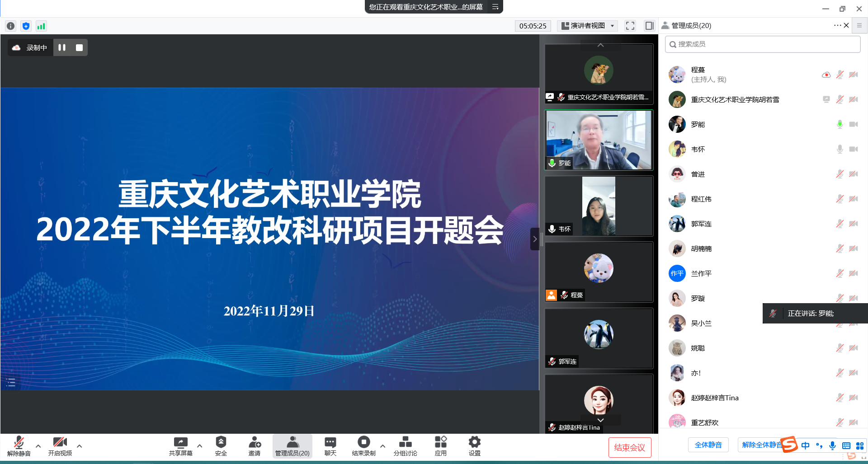
Task: Open the 演讲者视图 view switcher dropdown
Action: (587, 26)
